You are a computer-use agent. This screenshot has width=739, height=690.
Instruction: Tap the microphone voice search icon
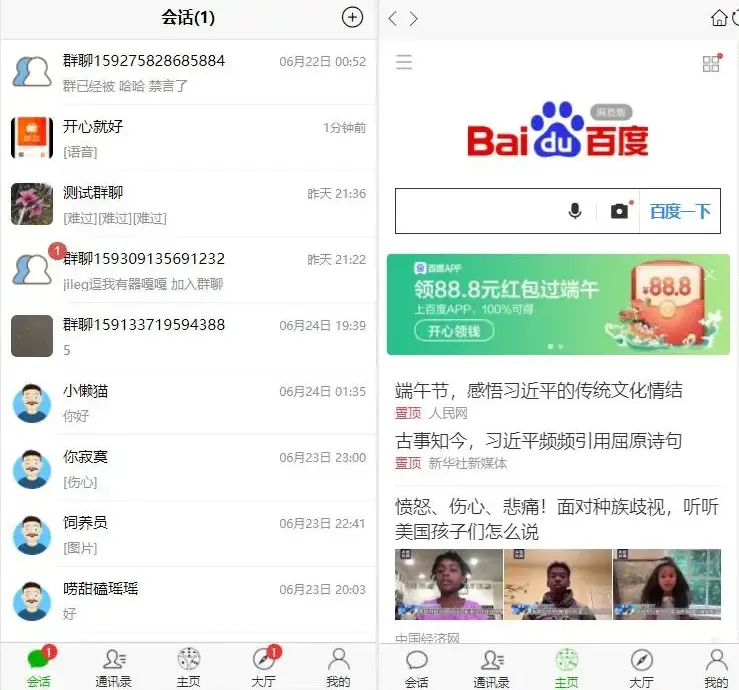(x=575, y=211)
